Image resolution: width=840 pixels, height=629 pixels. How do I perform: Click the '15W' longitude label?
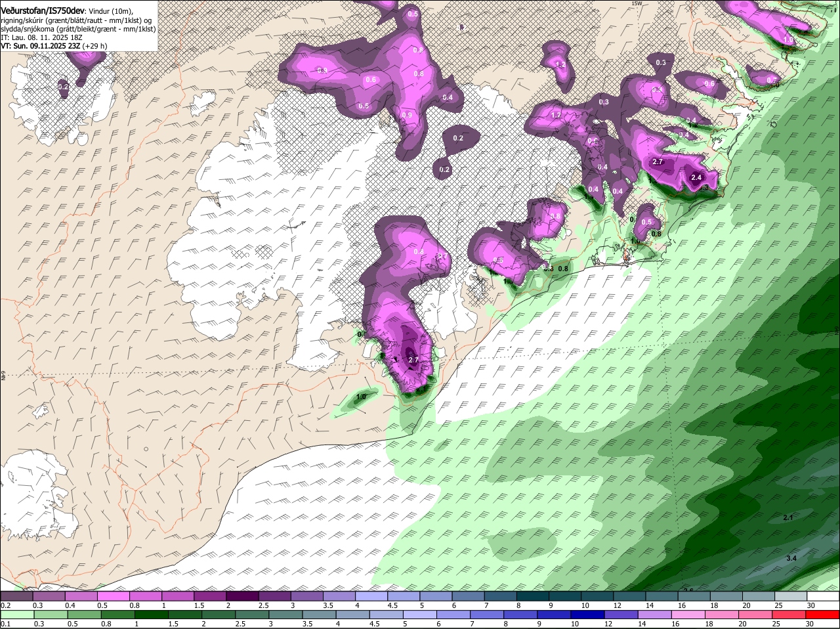coord(636,3)
